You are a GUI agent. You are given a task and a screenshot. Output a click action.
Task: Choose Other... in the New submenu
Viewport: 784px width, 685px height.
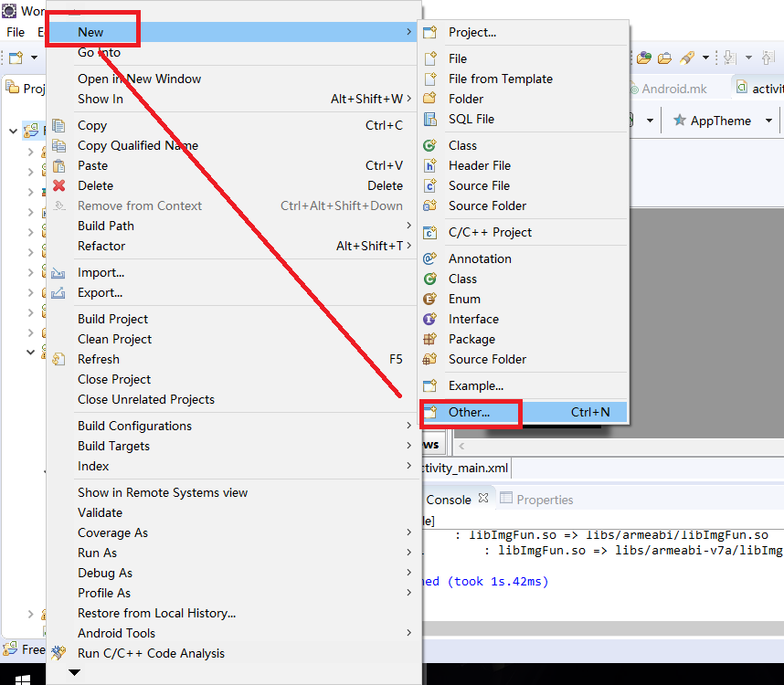coord(524,412)
